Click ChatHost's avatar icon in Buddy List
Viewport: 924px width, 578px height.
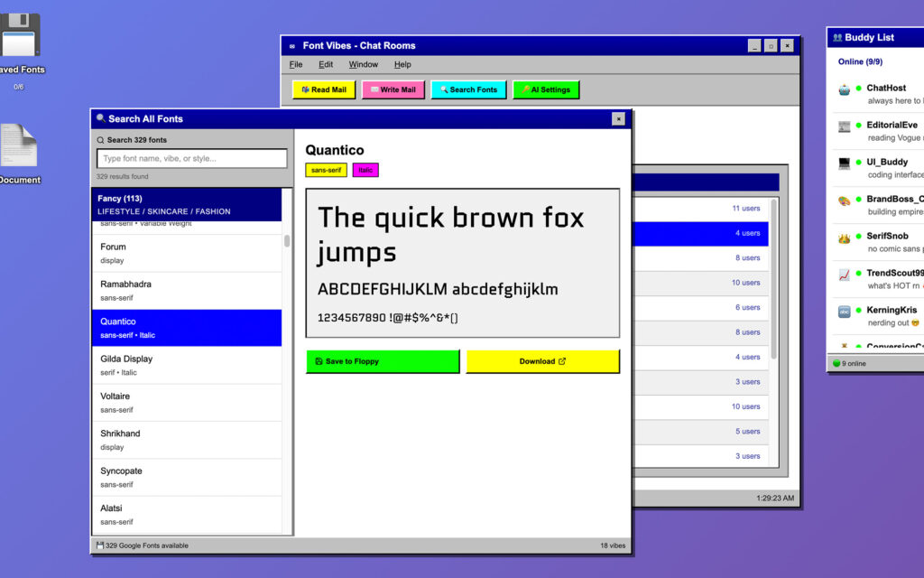(x=844, y=89)
